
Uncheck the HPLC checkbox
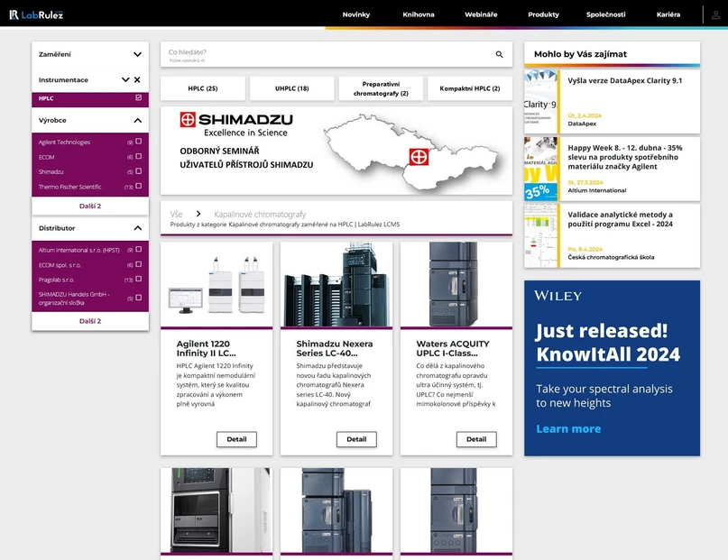coord(137,97)
